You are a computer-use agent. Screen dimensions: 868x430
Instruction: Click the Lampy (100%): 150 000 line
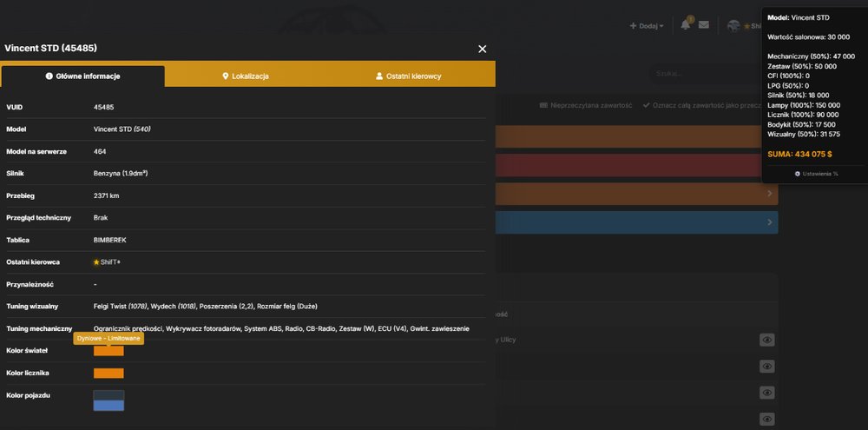tap(804, 105)
